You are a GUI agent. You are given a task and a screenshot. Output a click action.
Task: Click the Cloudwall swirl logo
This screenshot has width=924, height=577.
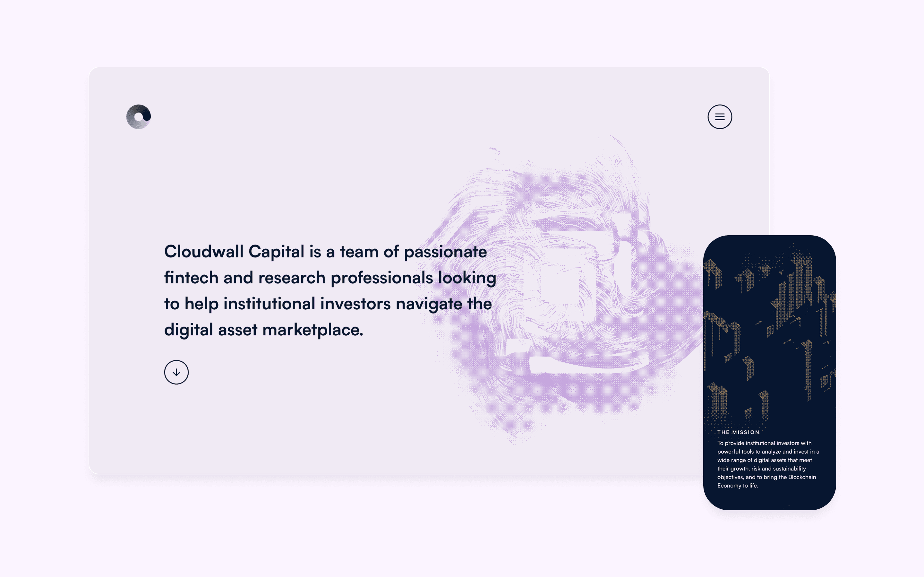(139, 117)
